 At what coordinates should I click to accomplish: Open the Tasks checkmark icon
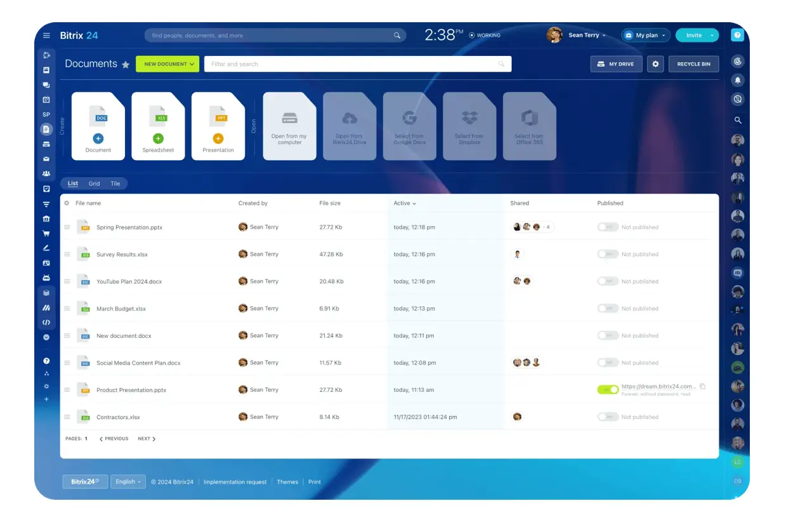[x=46, y=189]
